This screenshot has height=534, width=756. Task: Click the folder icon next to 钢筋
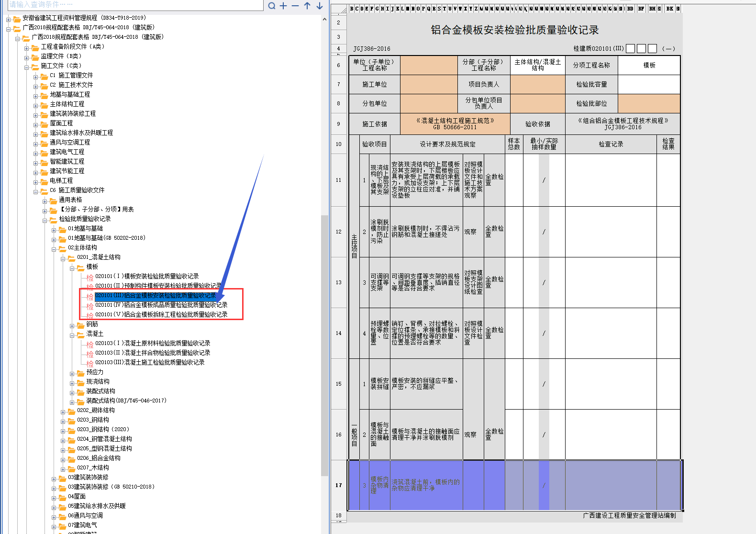[x=80, y=324]
